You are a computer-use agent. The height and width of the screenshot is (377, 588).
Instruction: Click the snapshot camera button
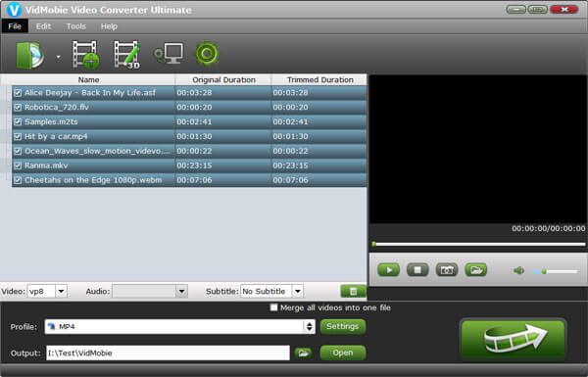tap(447, 270)
